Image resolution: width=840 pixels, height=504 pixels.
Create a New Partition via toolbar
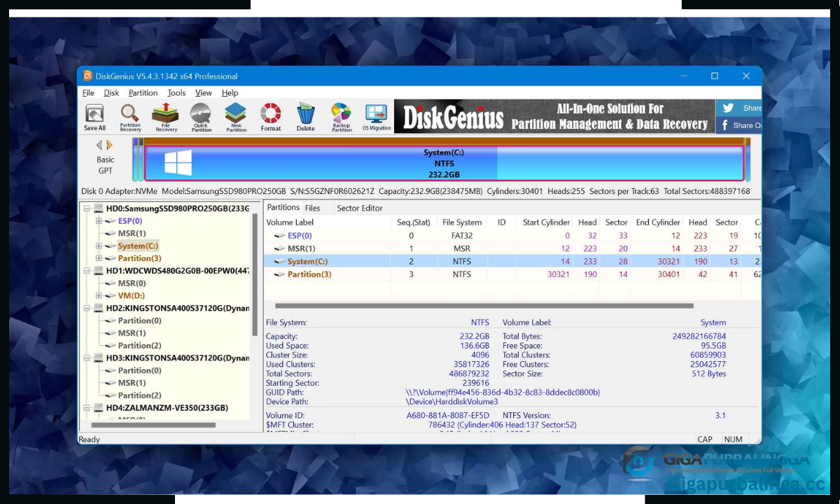click(236, 117)
